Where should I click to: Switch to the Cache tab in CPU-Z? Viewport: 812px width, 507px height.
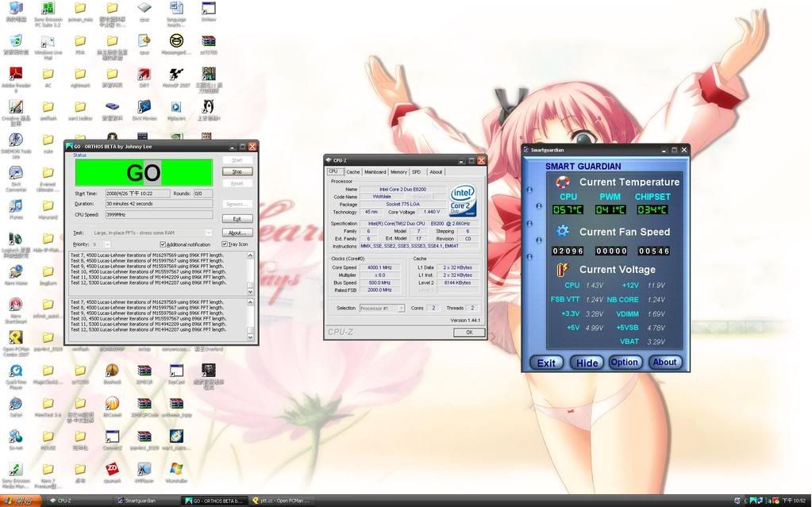[352, 172]
